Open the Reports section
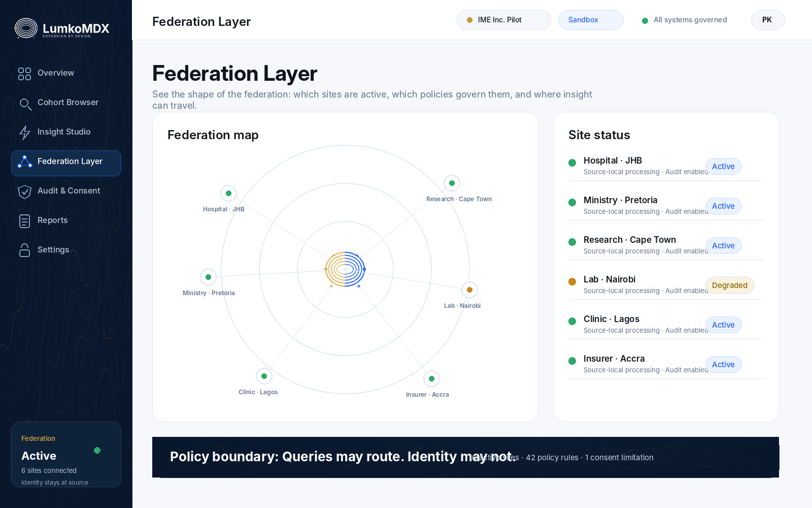The width and height of the screenshot is (812, 508). tap(66, 220)
